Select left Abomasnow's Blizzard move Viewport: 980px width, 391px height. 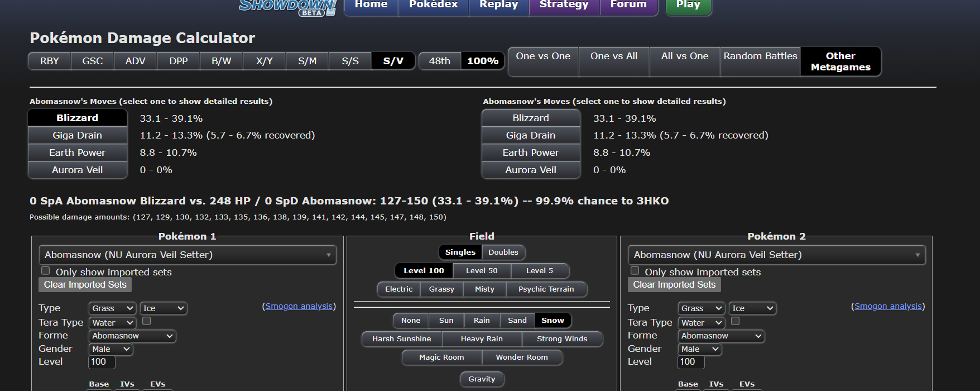78,118
